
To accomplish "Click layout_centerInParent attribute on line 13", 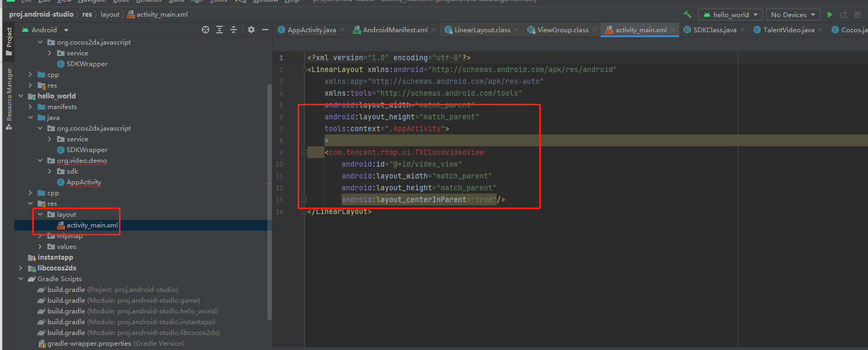I will pyautogui.click(x=419, y=199).
